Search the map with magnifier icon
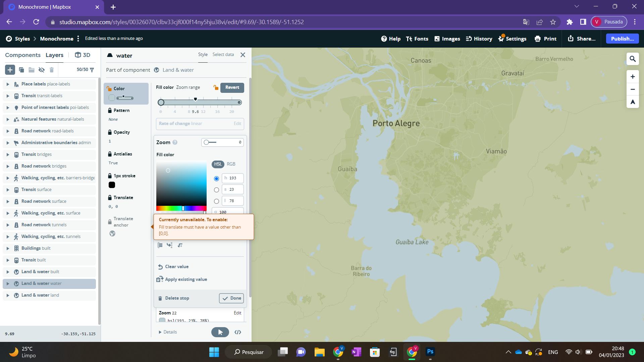The width and height of the screenshot is (644, 362). point(633,59)
